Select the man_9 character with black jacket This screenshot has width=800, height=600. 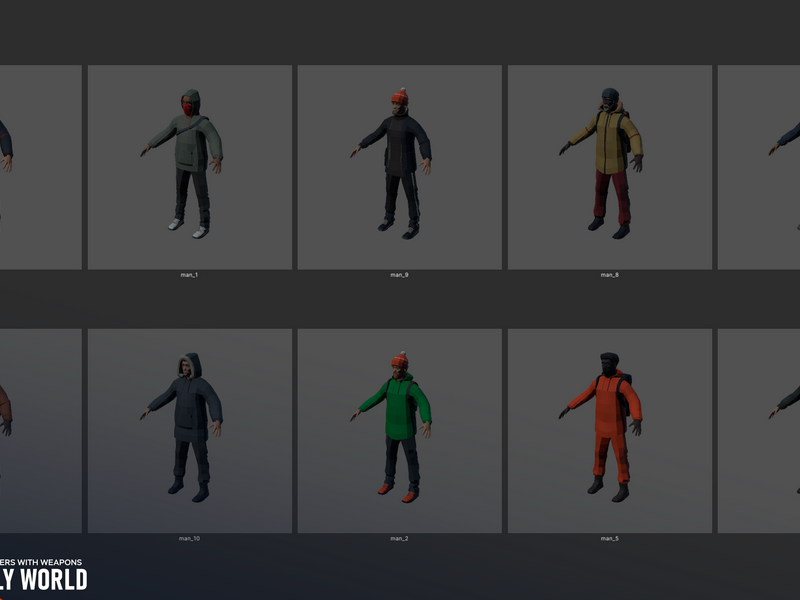coord(399,167)
